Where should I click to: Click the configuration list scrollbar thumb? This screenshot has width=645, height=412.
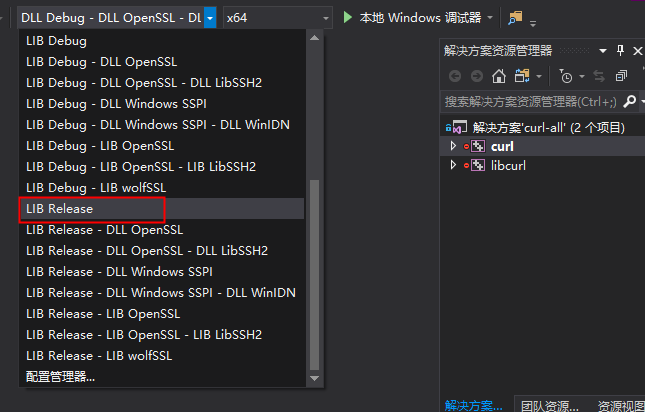pyautogui.click(x=314, y=275)
